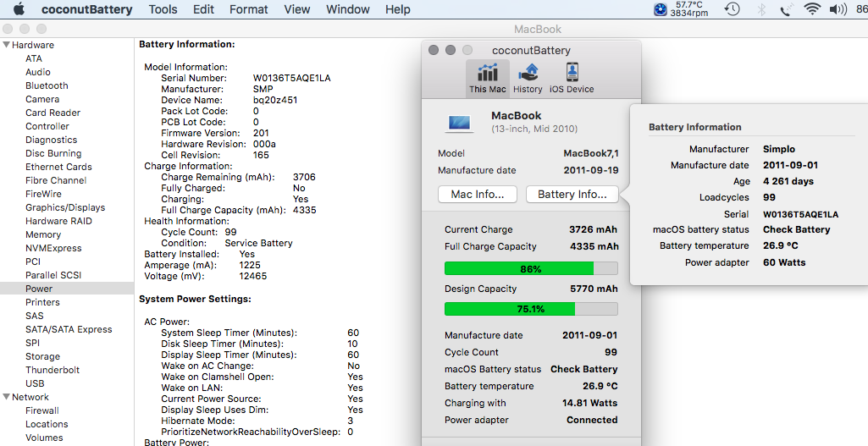Open the coconutBattery application menu
Screen dimensions: 868x446
[x=87, y=9]
